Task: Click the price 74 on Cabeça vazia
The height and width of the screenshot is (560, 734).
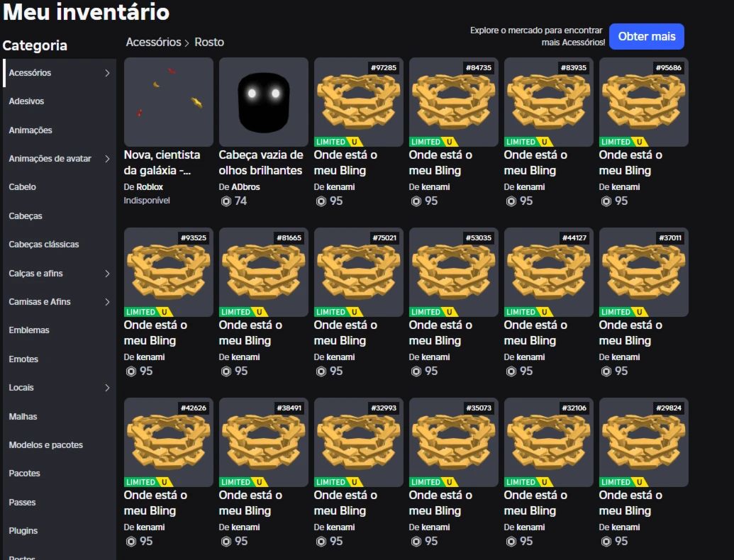Action: (x=240, y=201)
